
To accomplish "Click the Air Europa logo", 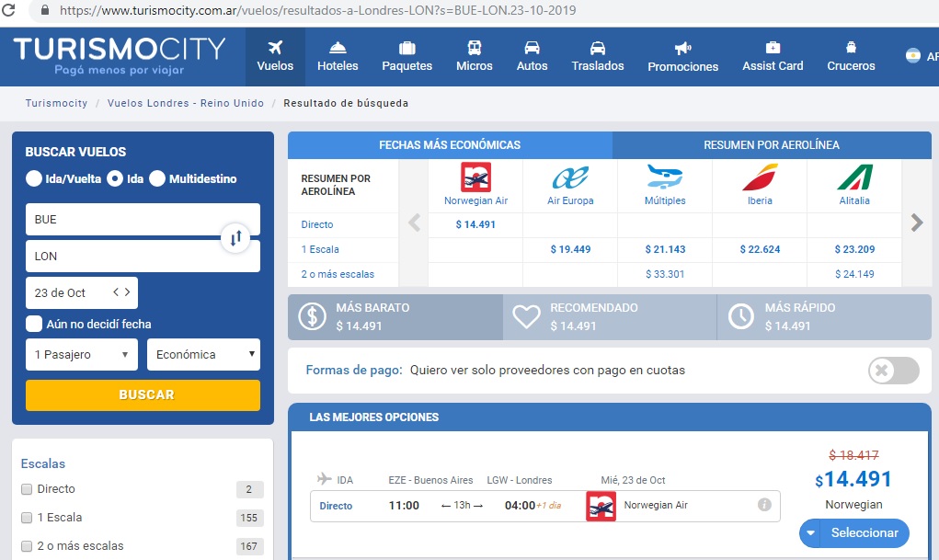I will pos(570,177).
